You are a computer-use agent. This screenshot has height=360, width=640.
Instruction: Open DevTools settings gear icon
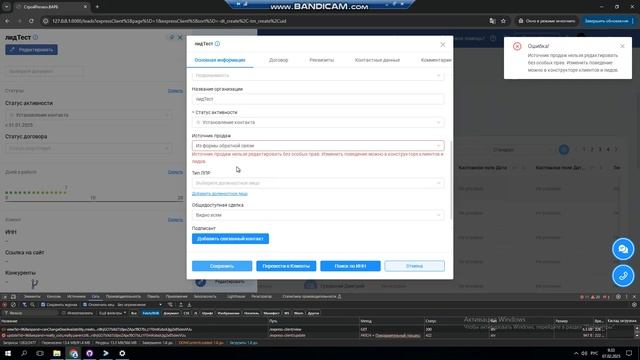pyautogui.click(x=618, y=297)
